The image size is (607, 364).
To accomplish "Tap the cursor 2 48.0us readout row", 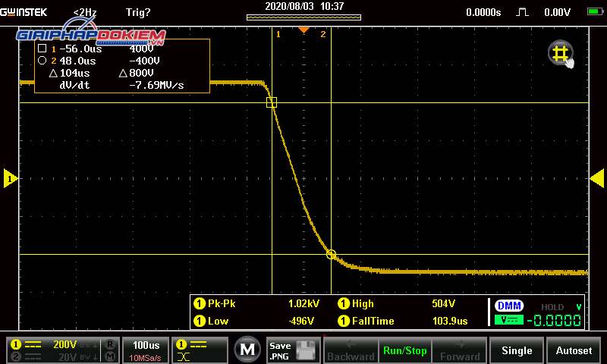I will (x=99, y=61).
